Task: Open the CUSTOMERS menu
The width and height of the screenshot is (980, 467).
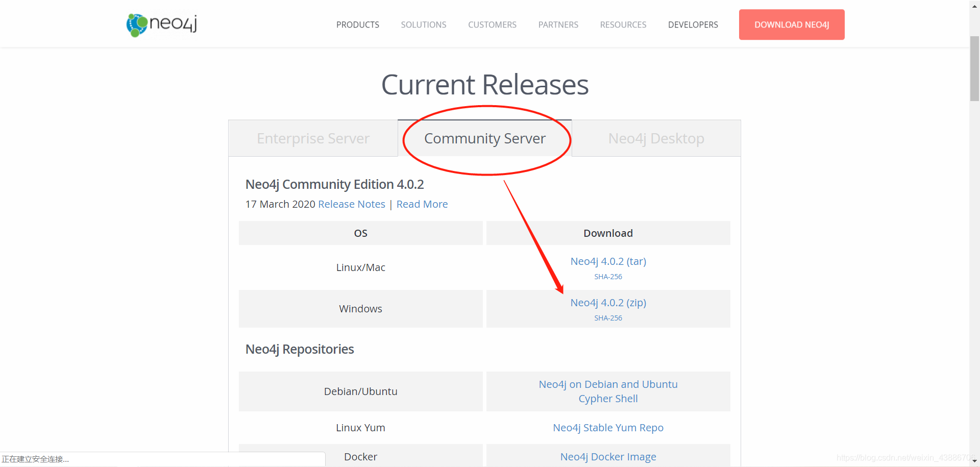Action: [x=492, y=24]
